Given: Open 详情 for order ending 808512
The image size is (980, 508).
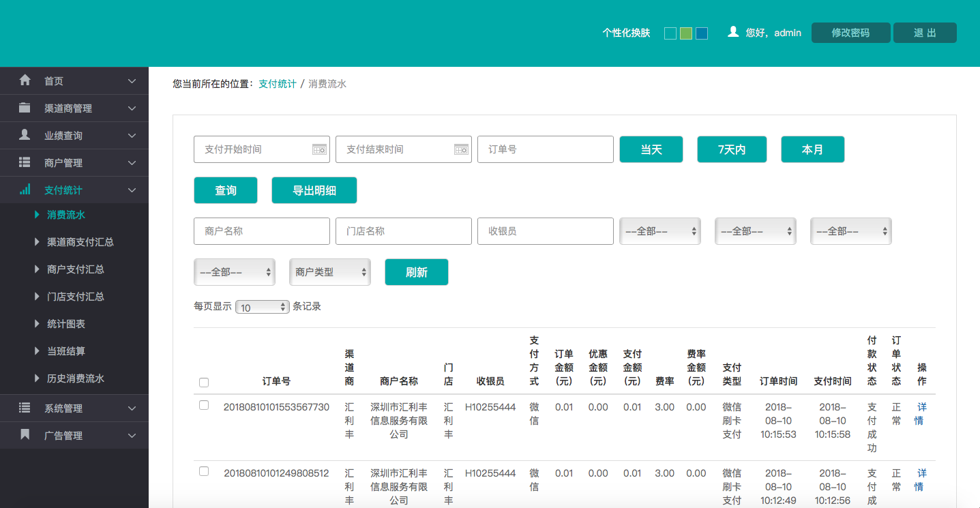Looking at the screenshot, I should click(921, 480).
